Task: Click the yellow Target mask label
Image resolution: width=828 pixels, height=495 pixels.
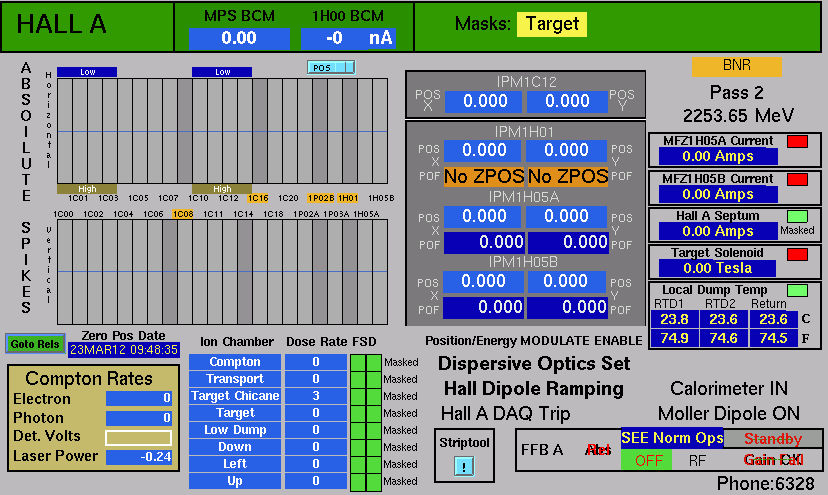Action: coord(552,24)
